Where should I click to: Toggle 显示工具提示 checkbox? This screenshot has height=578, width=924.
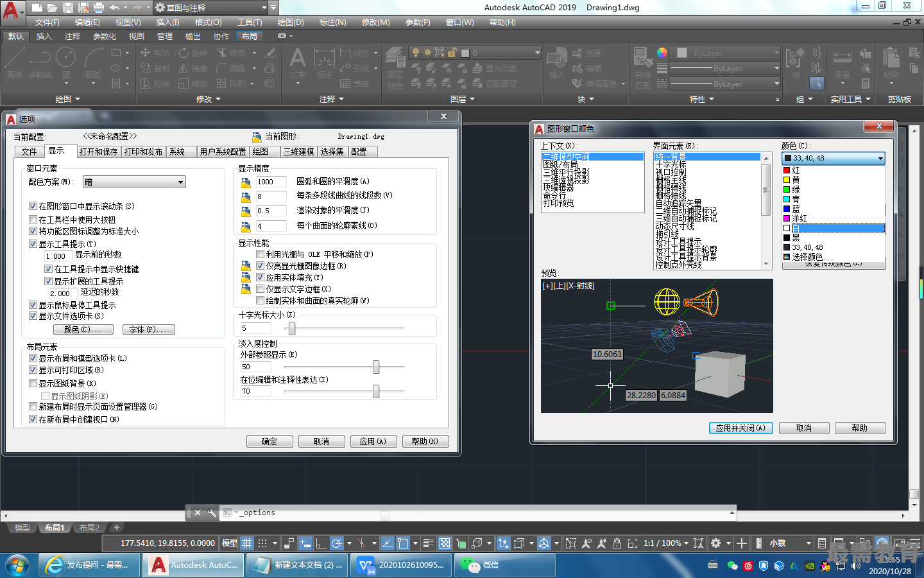[x=33, y=244]
